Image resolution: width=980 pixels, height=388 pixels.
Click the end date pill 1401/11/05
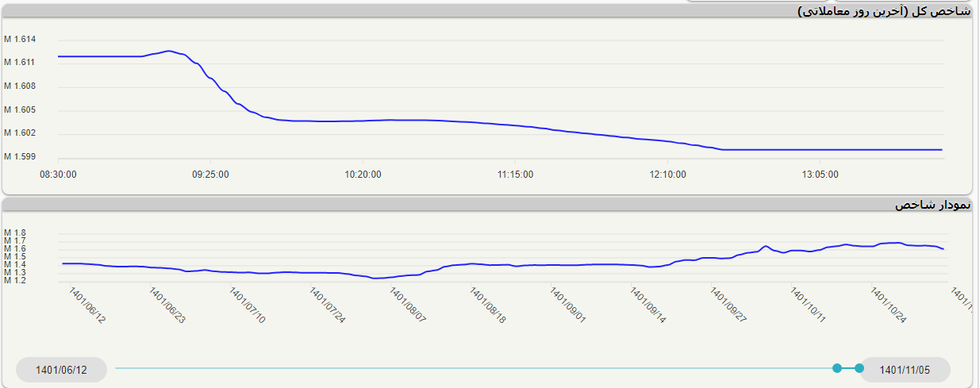point(905,370)
